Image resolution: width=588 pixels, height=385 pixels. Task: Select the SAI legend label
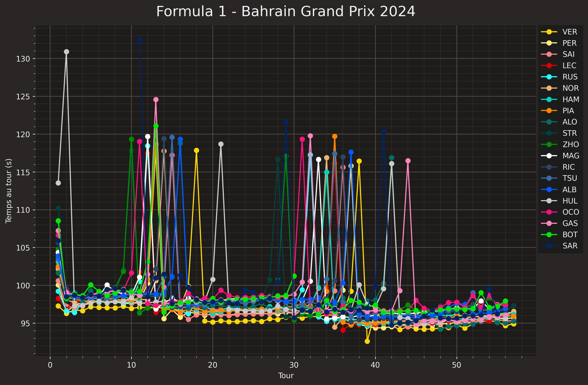pos(568,54)
